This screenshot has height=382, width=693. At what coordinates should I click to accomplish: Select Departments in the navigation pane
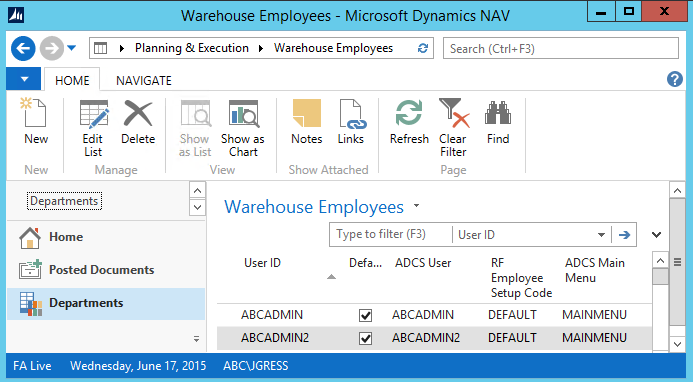(x=106, y=303)
